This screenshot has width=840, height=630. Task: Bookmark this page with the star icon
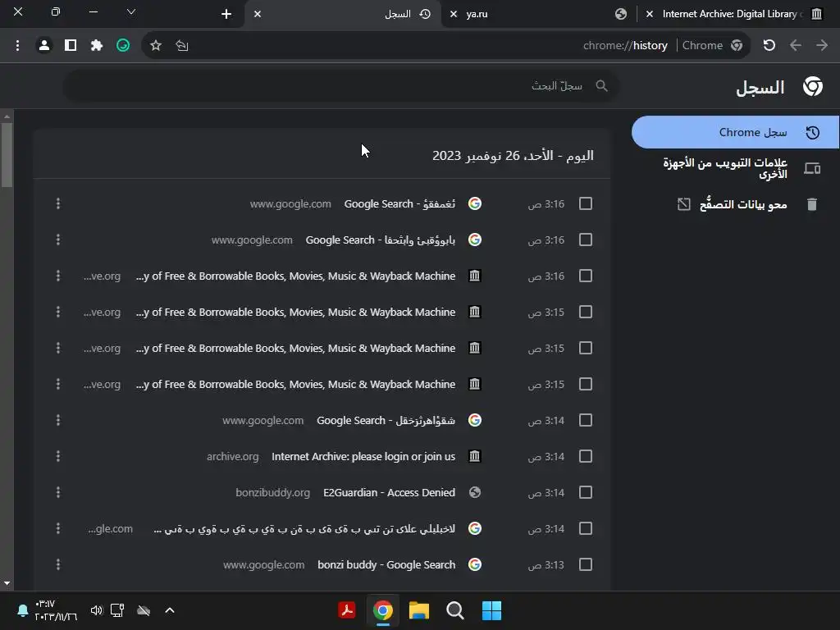[156, 46]
